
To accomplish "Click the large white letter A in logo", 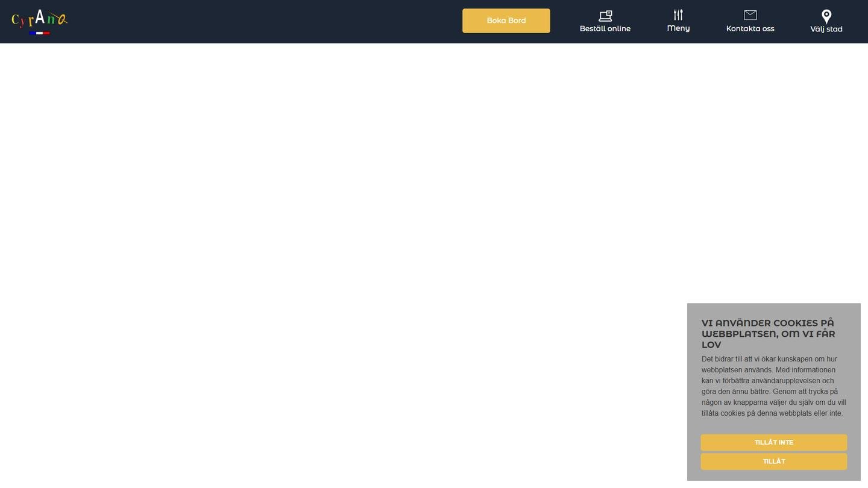I will tap(40, 17).
